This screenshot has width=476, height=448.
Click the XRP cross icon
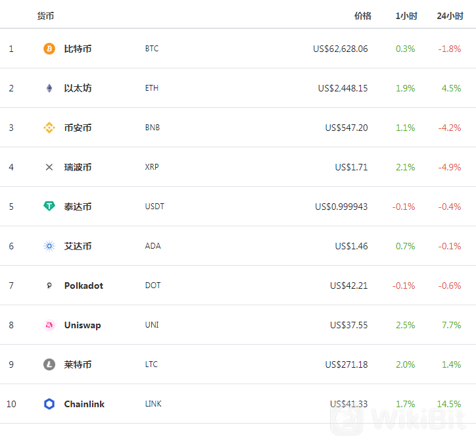coord(49,167)
